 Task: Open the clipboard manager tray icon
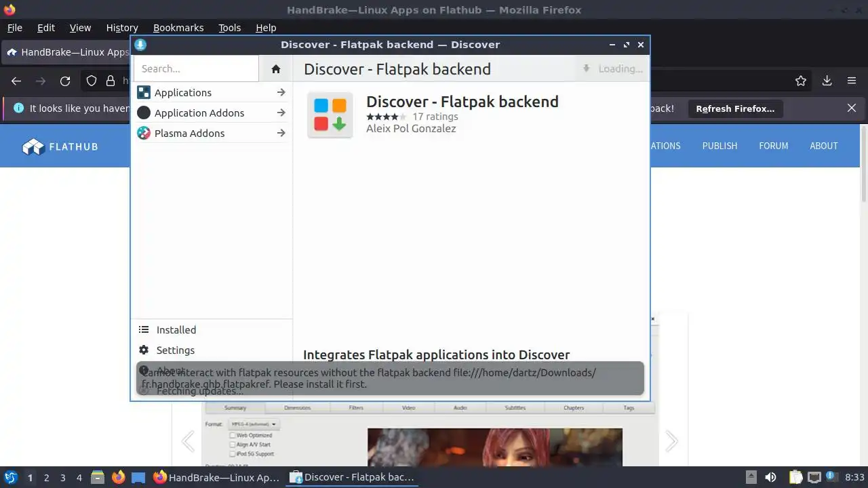[795, 477]
